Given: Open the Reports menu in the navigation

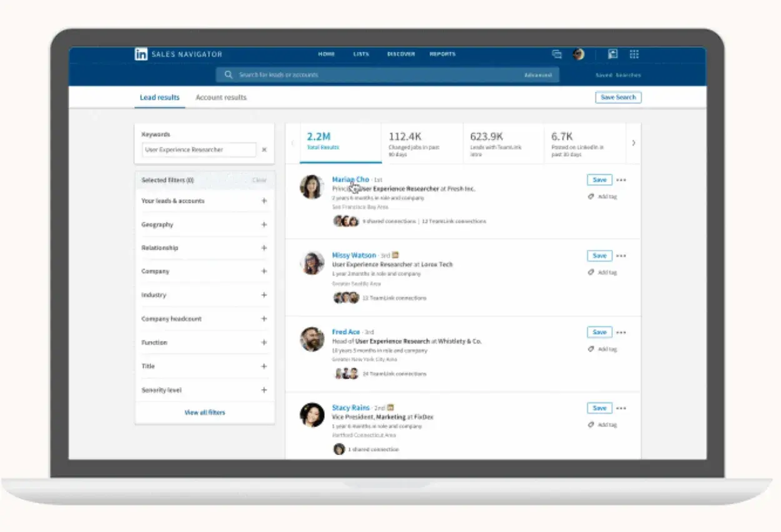Looking at the screenshot, I should point(442,54).
